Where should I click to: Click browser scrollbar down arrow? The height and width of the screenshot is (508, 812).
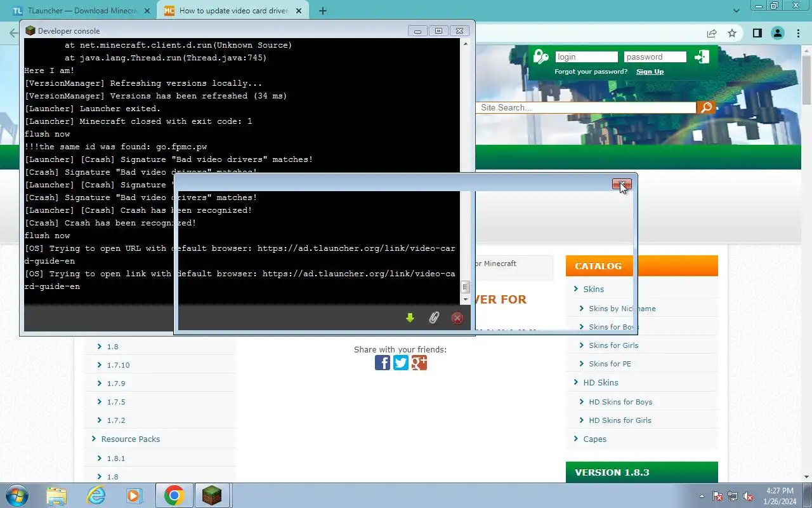[x=807, y=477]
